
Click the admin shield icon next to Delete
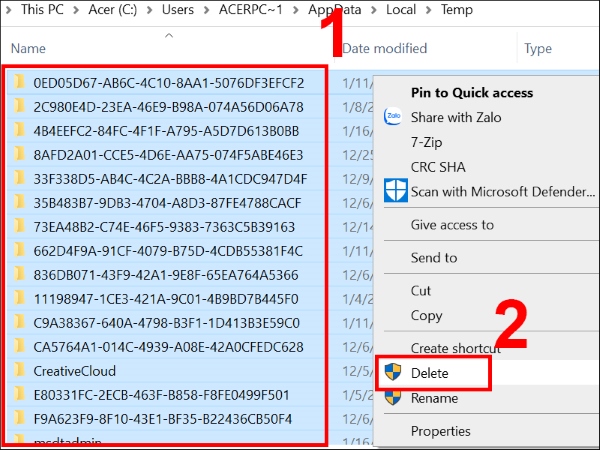[393, 373]
